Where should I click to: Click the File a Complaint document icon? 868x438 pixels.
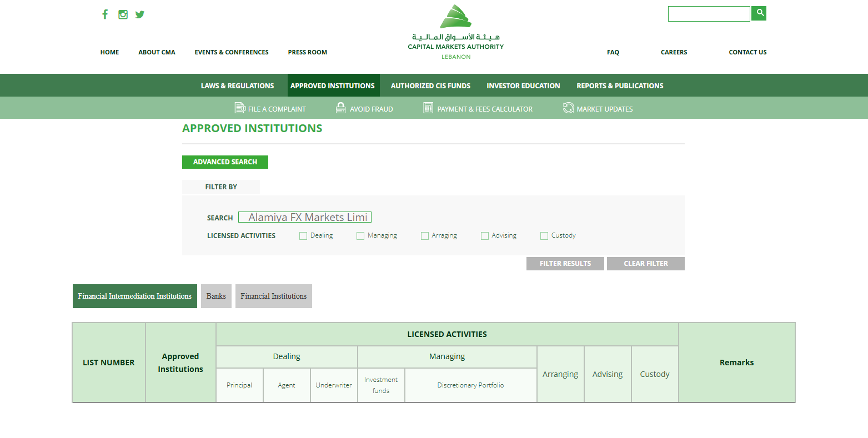coord(240,108)
